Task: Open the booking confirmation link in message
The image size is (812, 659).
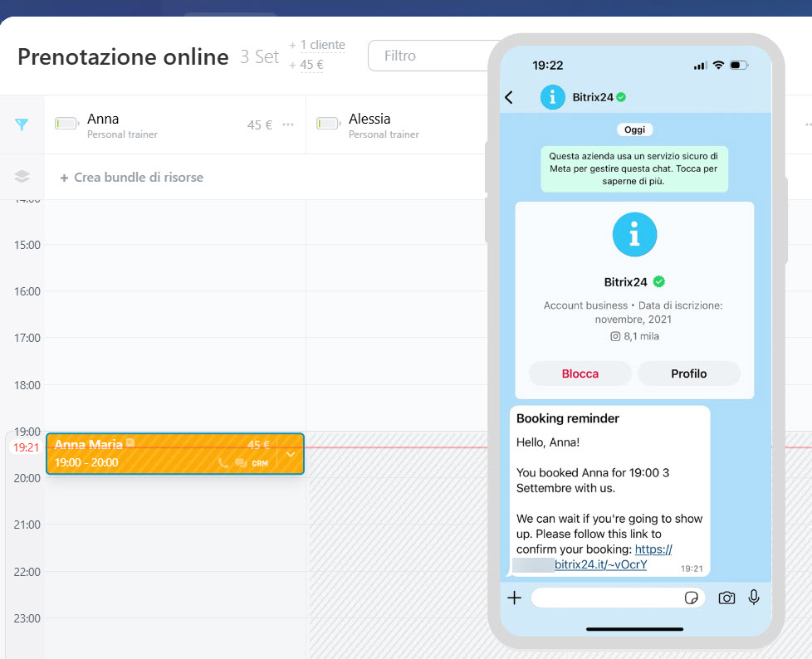Action: coord(600,564)
